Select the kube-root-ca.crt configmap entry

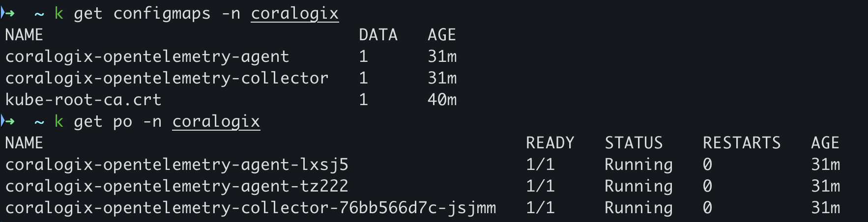[x=83, y=100]
